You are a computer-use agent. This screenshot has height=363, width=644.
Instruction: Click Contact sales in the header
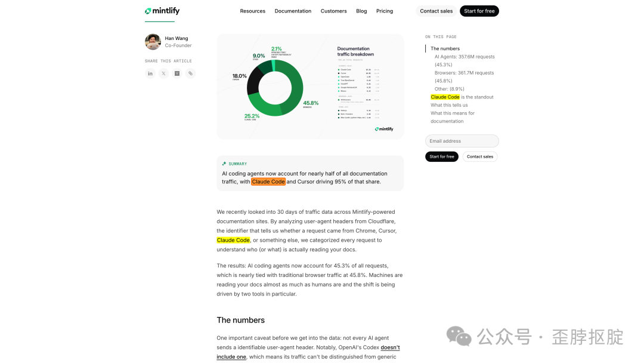436,10
